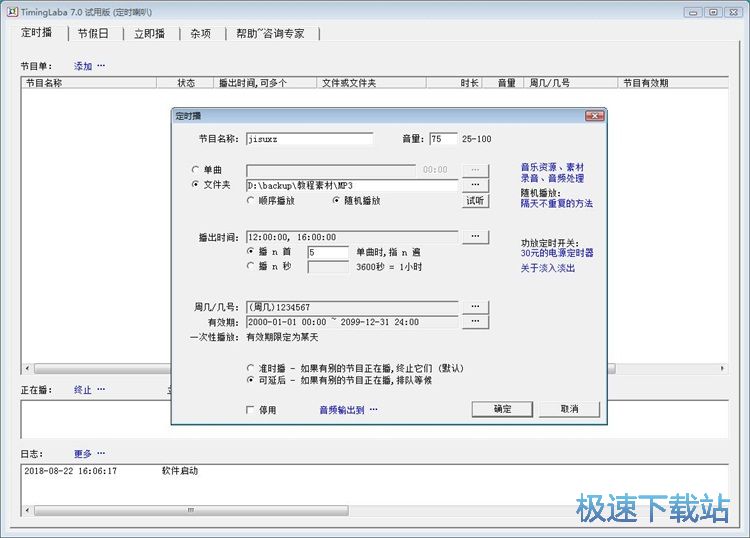Click the 文件或文件夹 column header
The image size is (750, 538).
pyautogui.click(x=371, y=83)
